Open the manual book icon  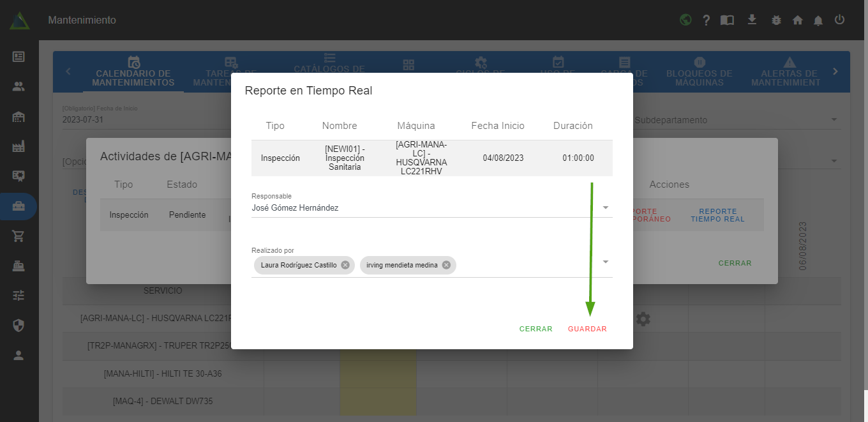[727, 20]
